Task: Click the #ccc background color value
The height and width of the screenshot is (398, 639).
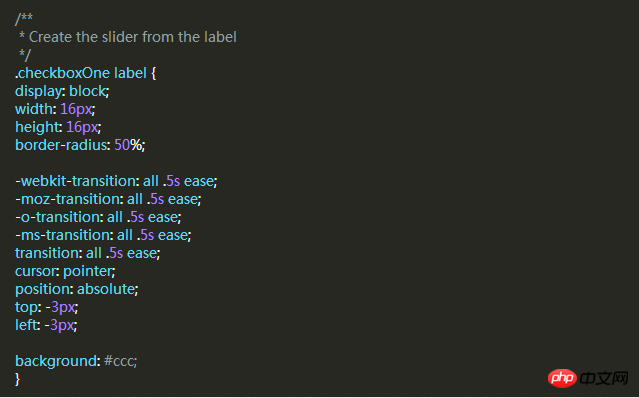Action: point(120,361)
